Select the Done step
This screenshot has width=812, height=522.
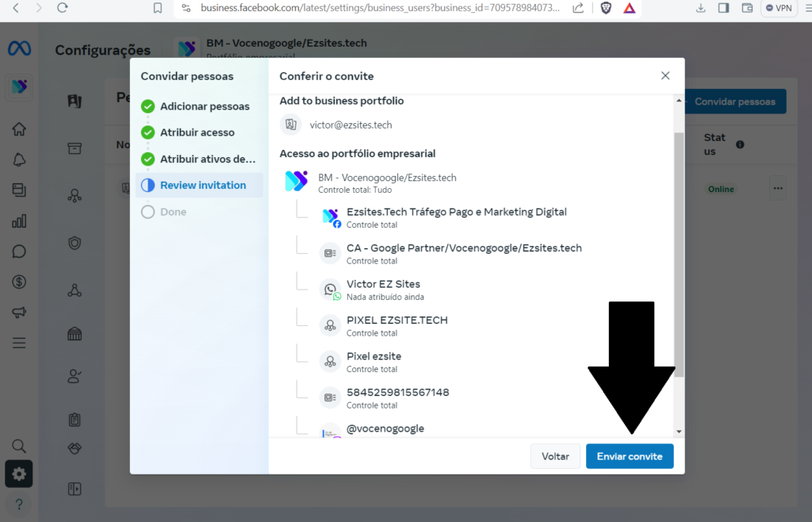click(163, 212)
